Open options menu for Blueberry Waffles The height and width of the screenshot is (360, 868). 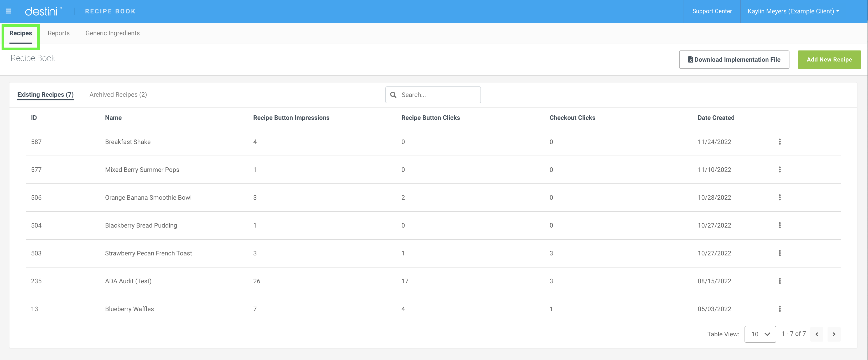(779, 309)
